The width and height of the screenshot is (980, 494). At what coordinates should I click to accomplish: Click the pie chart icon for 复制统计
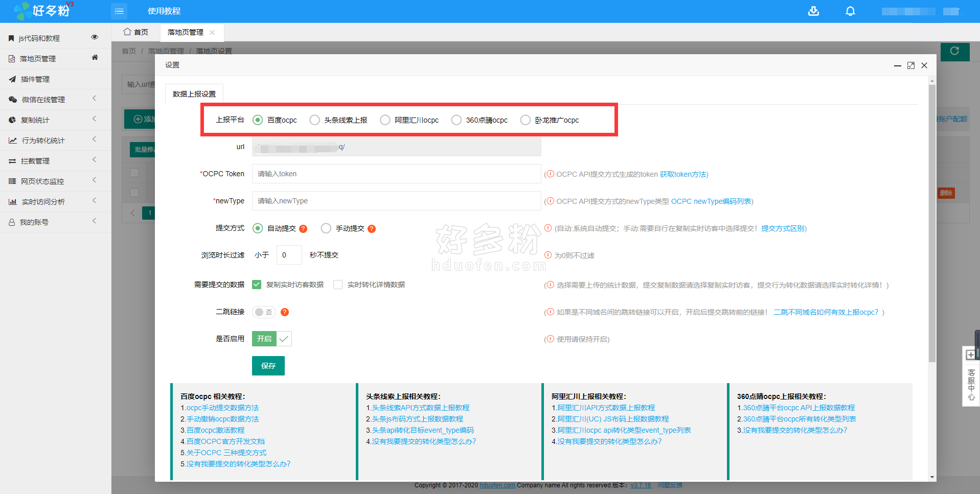pos(12,120)
